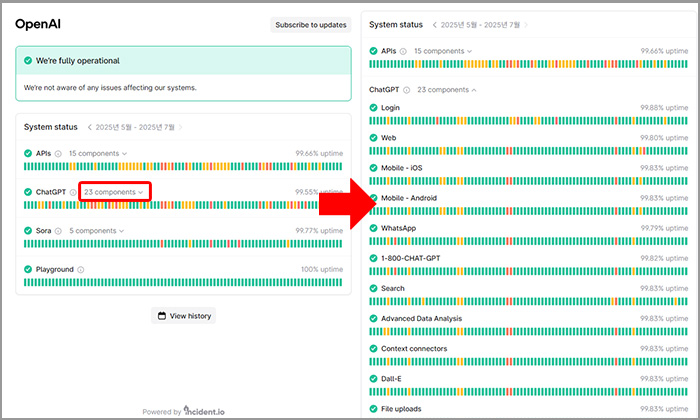700x420 pixels.
Task: Click green check icon beside 1-800-CHAT-GPT
Action: 373,258
